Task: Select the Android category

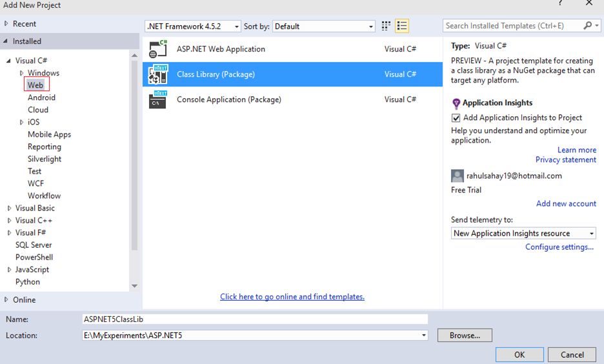Action: click(x=41, y=97)
